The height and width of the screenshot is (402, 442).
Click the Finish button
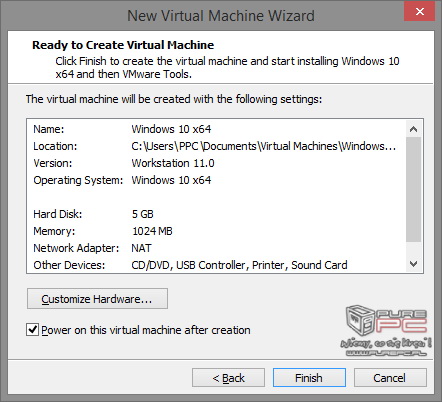pyautogui.click(x=309, y=378)
